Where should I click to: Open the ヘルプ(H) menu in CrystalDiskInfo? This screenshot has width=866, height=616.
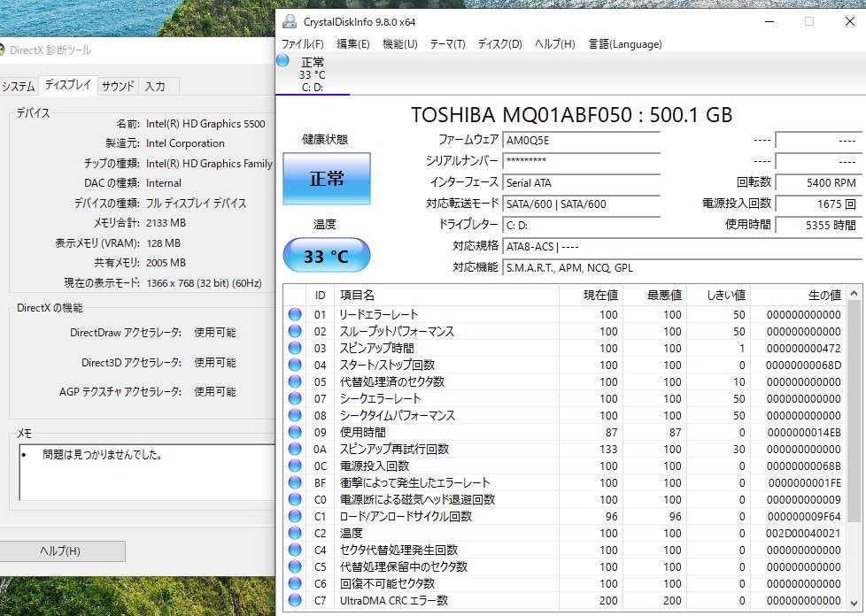click(x=554, y=44)
